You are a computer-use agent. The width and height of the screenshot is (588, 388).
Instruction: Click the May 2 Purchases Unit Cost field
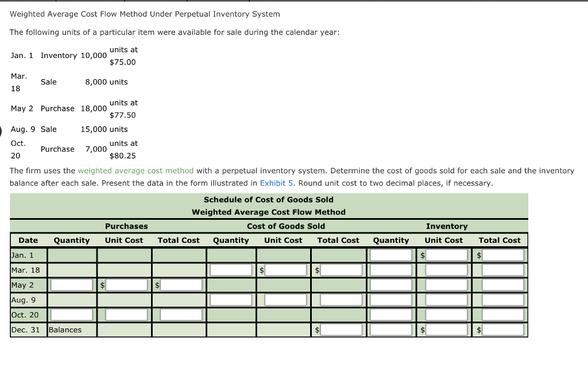(127, 284)
